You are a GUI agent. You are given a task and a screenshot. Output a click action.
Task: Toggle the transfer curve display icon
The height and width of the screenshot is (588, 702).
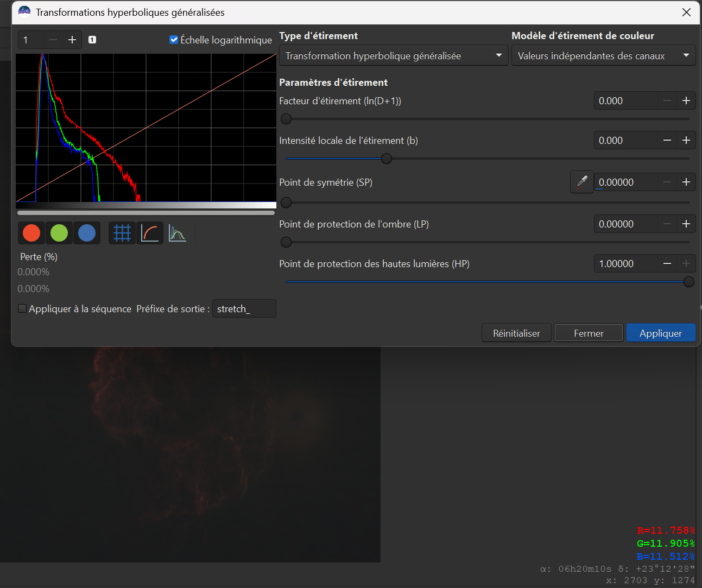[x=150, y=233]
